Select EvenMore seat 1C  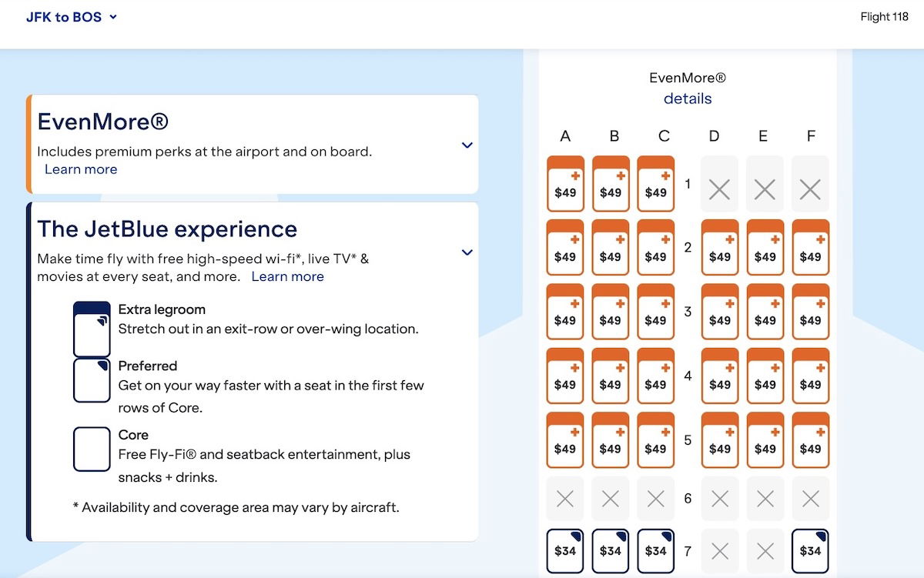coord(656,184)
